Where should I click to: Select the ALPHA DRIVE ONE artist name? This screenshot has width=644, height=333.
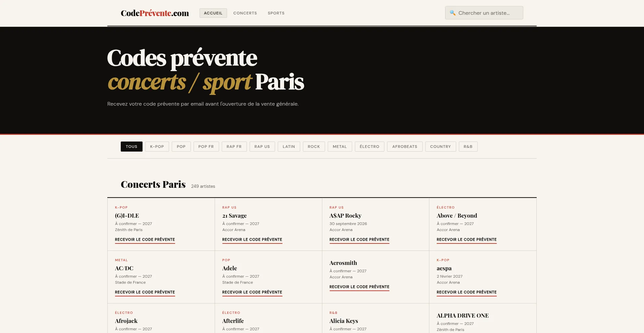(463, 316)
